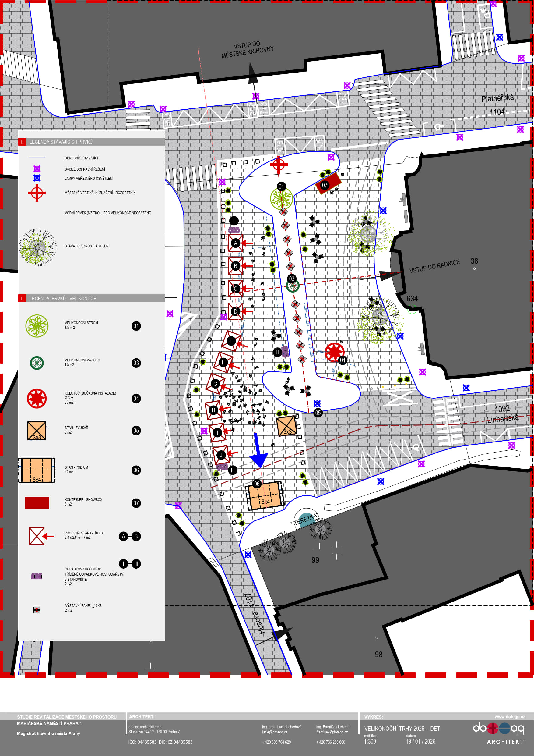Screen dimensions: 534x756
Task: Click the exhibition panel symbol in the legend
Action: (x=37, y=610)
